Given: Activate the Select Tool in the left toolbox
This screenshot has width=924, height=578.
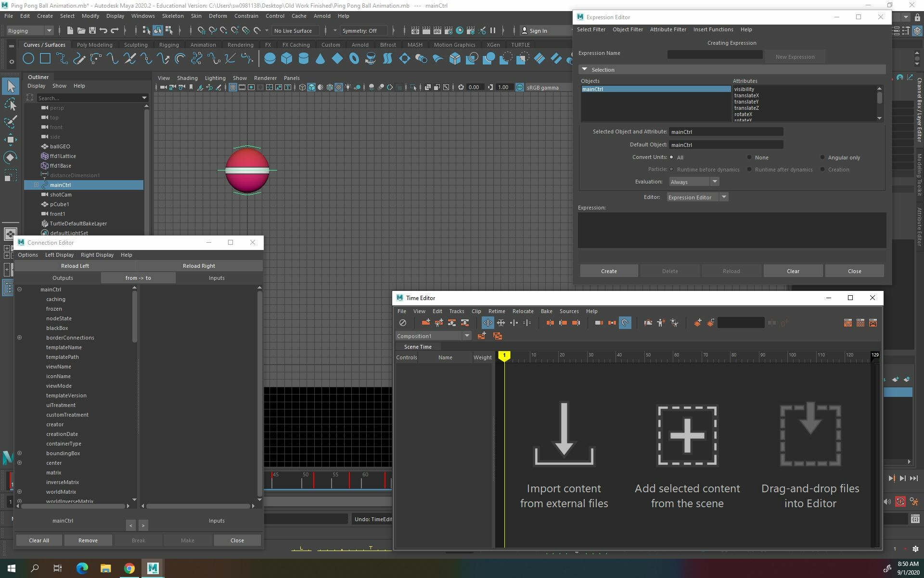Looking at the screenshot, I should pyautogui.click(x=11, y=86).
